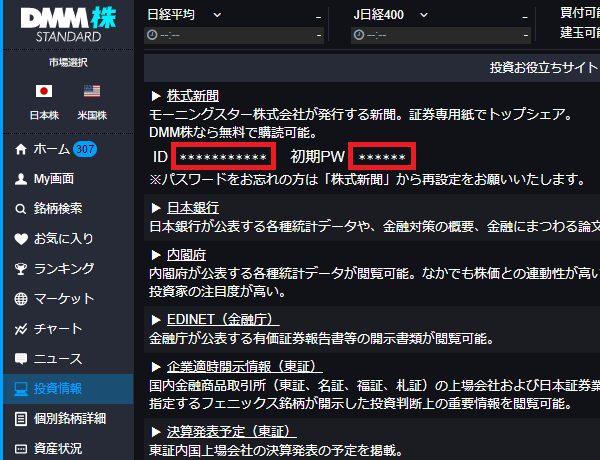The image size is (600, 460).
Task: Click the チャート line-graph icon
Action: click(x=21, y=329)
